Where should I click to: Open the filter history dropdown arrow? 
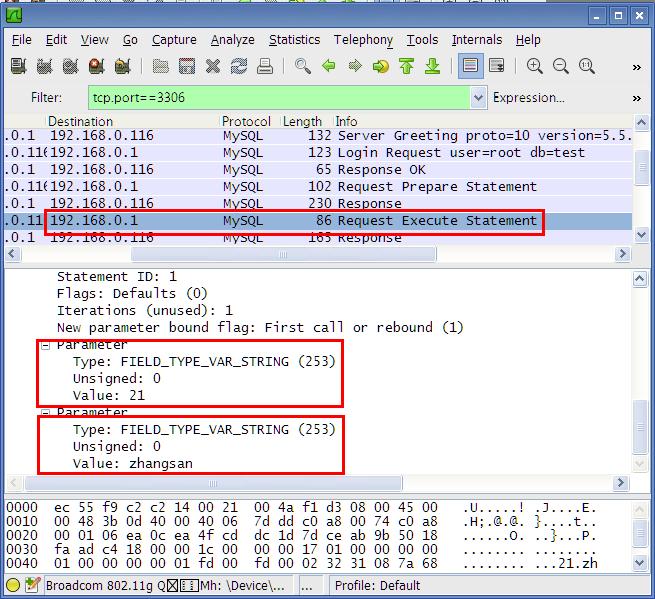click(478, 98)
